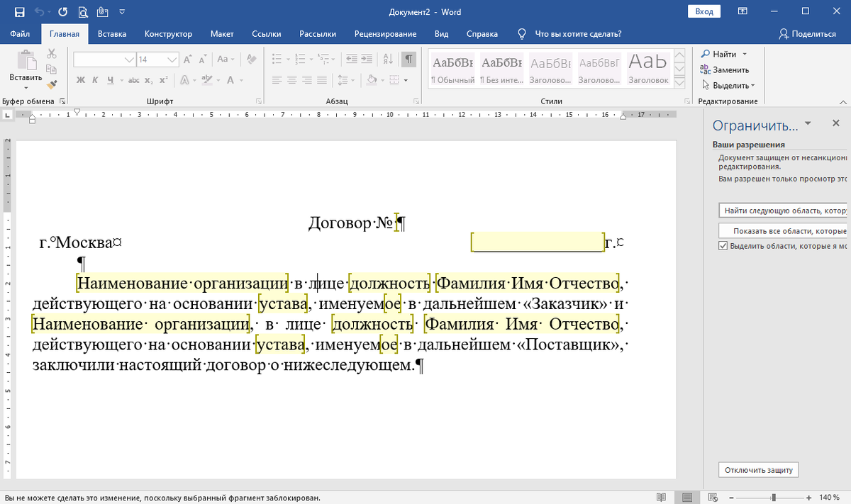Customize quick access toolbar dropdown
The width and height of the screenshot is (851, 504).
[121, 12]
